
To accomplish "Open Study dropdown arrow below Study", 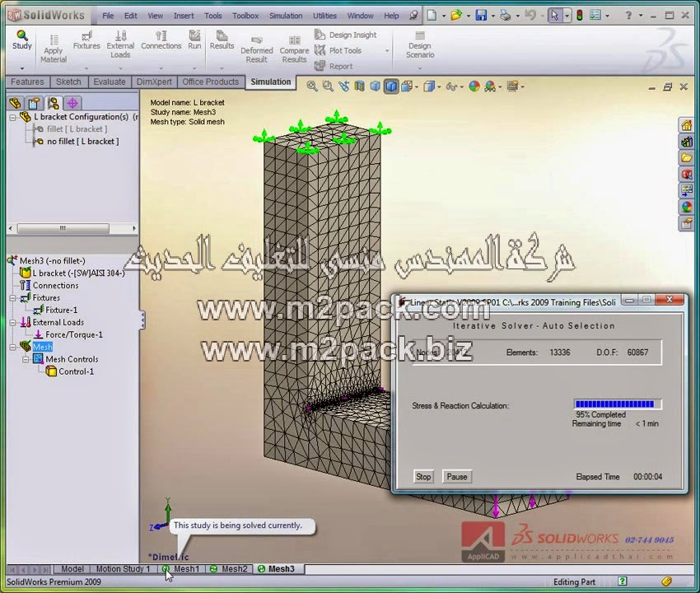I will [22, 68].
